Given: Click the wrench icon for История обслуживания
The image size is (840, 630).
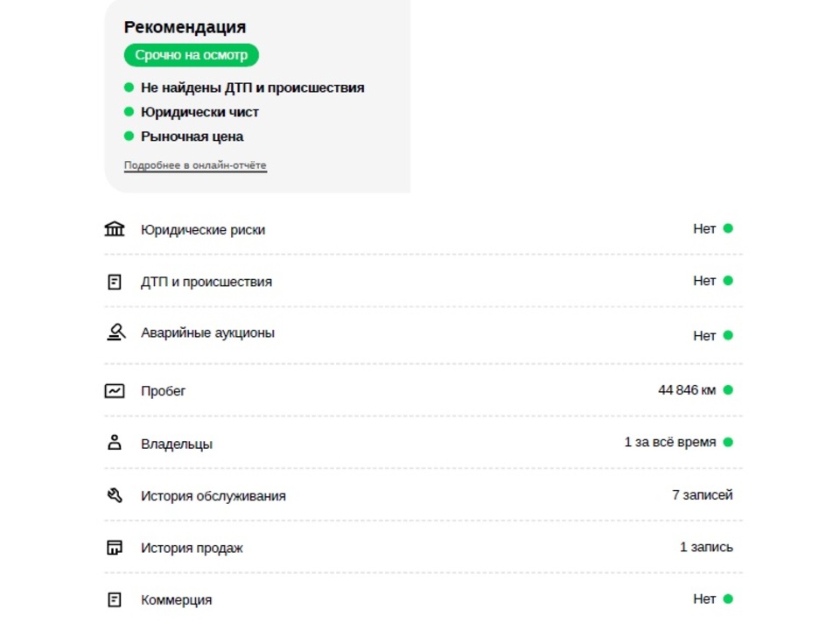Looking at the screenshot, I should point(115,495).
